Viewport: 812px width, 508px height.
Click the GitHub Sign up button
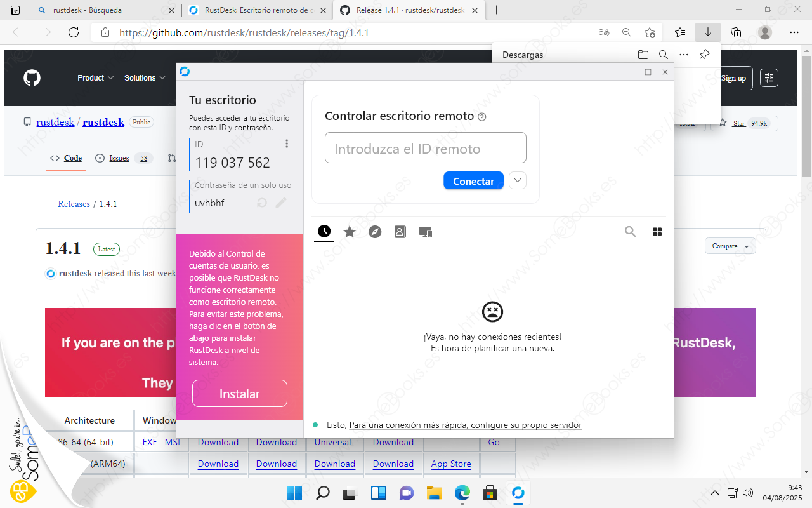(x=735, y=78)
